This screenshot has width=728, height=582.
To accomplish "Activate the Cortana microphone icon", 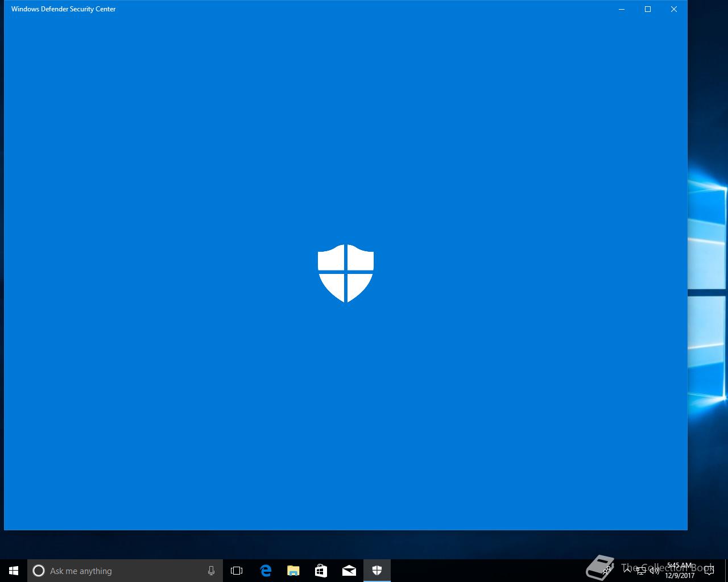I will pyautogui.click(x=211, y=571).
